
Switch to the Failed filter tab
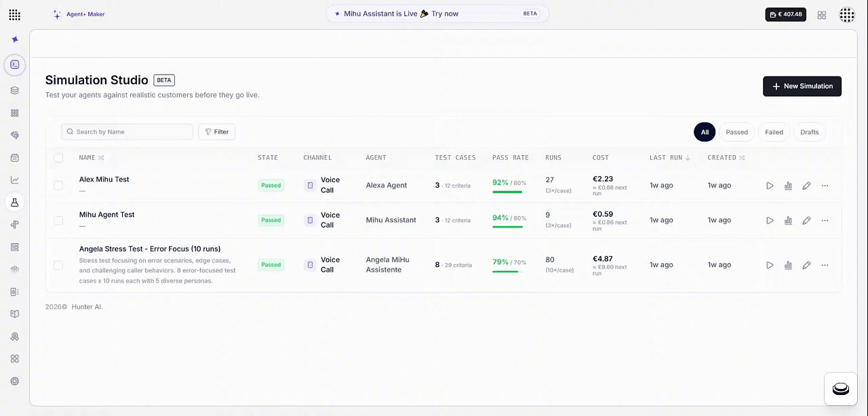(x=774, y=132)
